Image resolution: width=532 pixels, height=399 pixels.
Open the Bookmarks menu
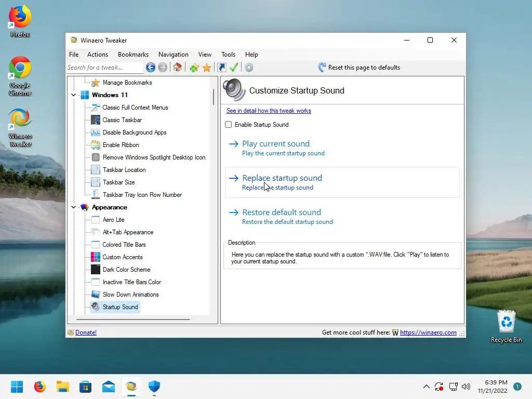click(133, 54)
